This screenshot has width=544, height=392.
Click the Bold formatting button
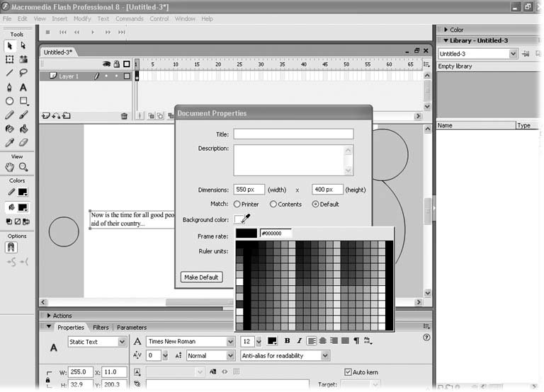pos(288,341)
